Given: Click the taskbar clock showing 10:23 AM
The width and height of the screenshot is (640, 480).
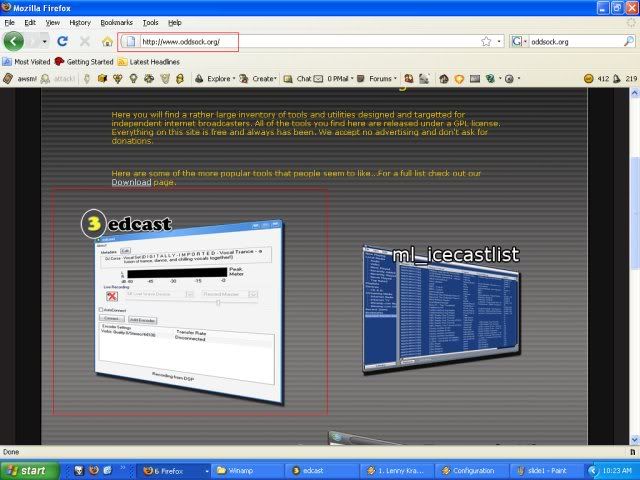Looking at the screenshot, I should (617, 471).
